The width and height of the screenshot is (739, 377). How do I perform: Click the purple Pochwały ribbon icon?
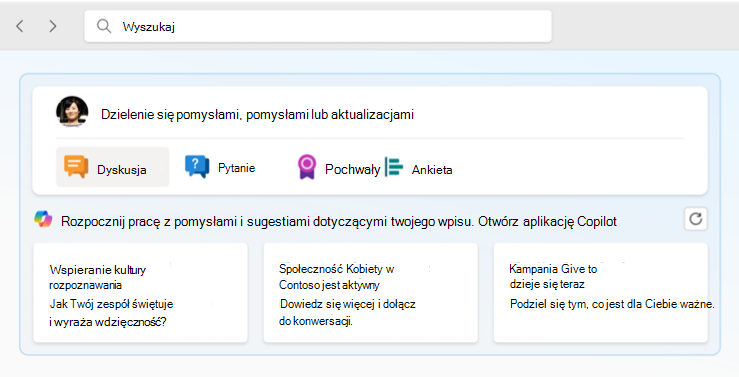point(307,167)
